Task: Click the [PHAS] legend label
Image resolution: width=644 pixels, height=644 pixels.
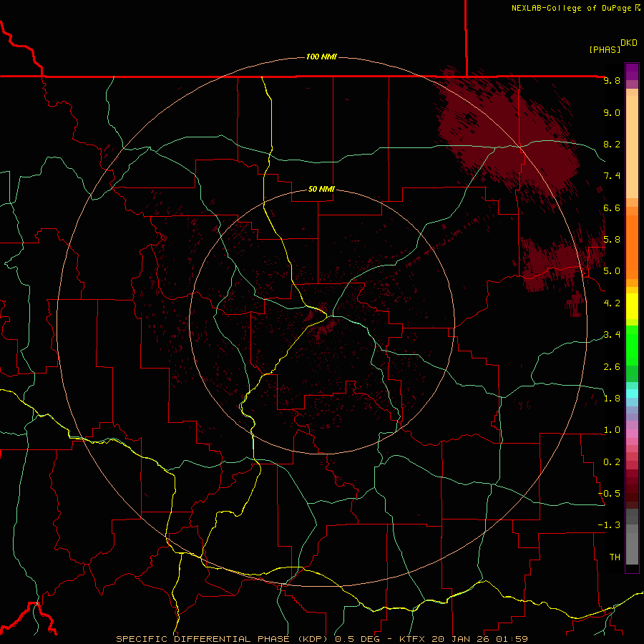Action: click(x=605, y=49)
